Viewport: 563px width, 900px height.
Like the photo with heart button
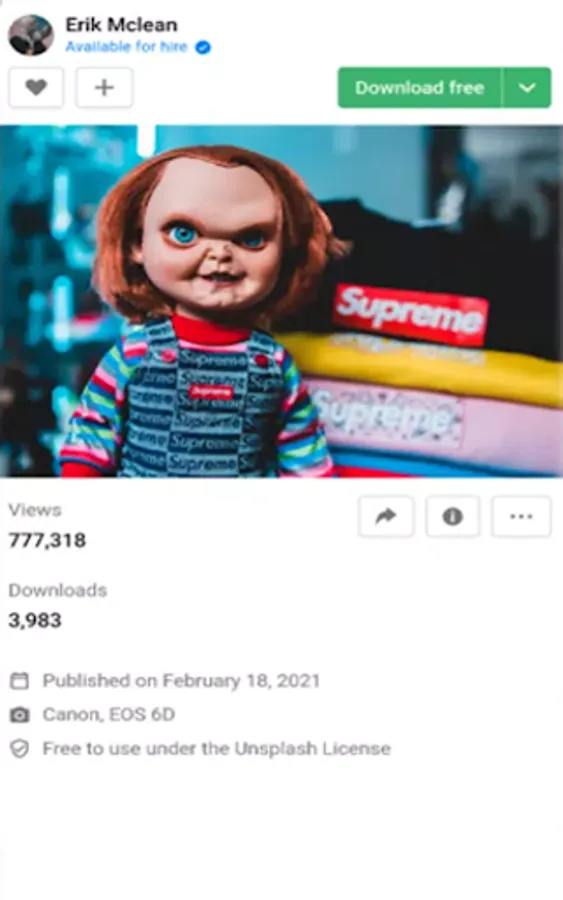click(x=36, y=88)
